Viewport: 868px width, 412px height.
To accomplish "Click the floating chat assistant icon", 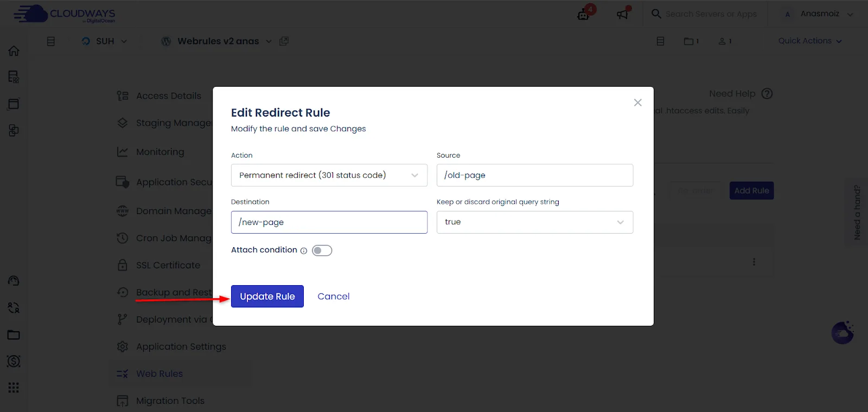I will (x=843, y=332).
